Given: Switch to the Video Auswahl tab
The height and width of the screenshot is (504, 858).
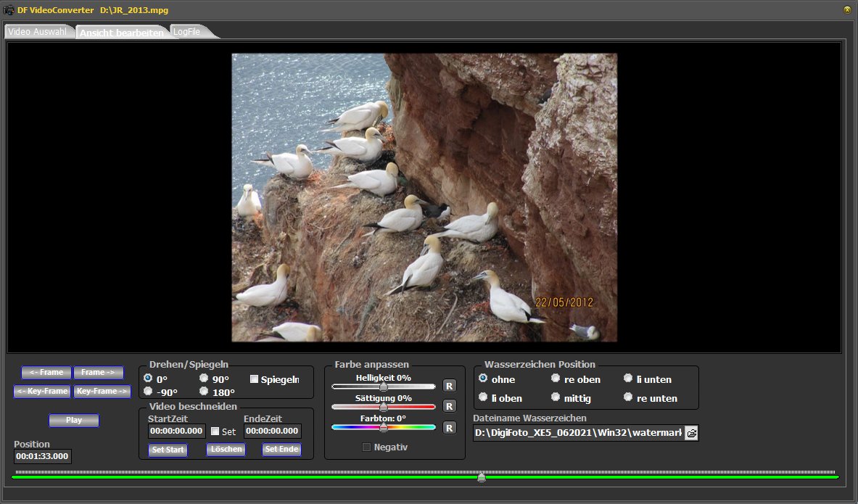Looking at the screenshot, I should point(37,32).
